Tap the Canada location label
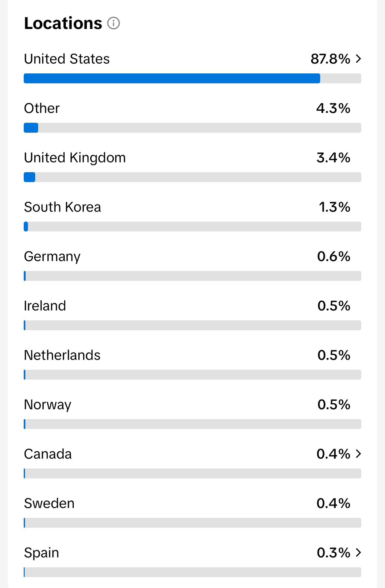This screenshot has width=385, height=588. pyautogui.click(x=48, y=454)
